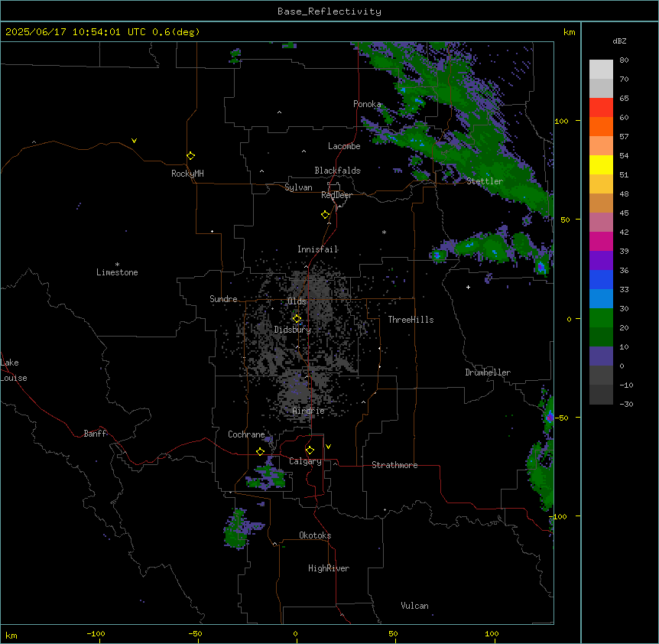The width and height of the screenshot is (659, 644).
Task: Choose the orange 57-60 dBZ legend swatch
Action: click(601, 126)
